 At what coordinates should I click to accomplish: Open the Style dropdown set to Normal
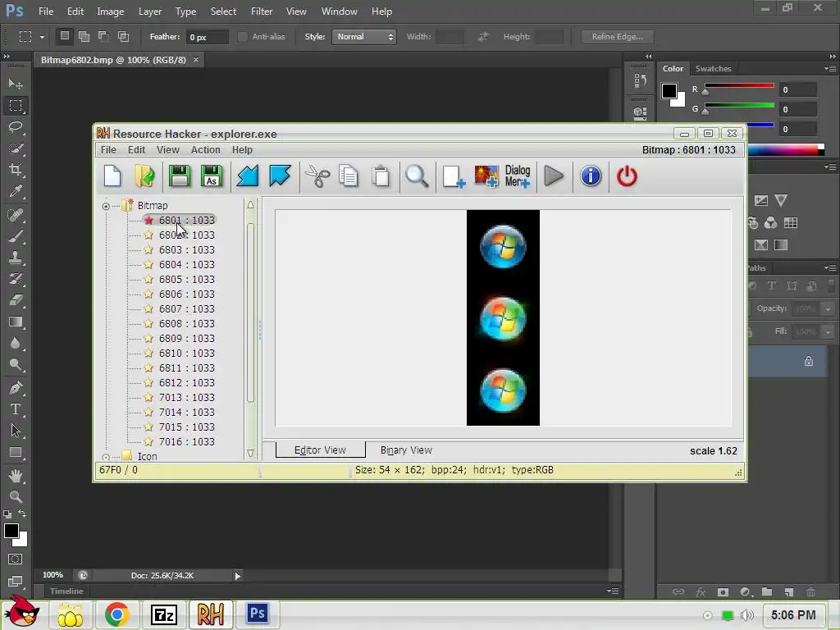point(363,36)
